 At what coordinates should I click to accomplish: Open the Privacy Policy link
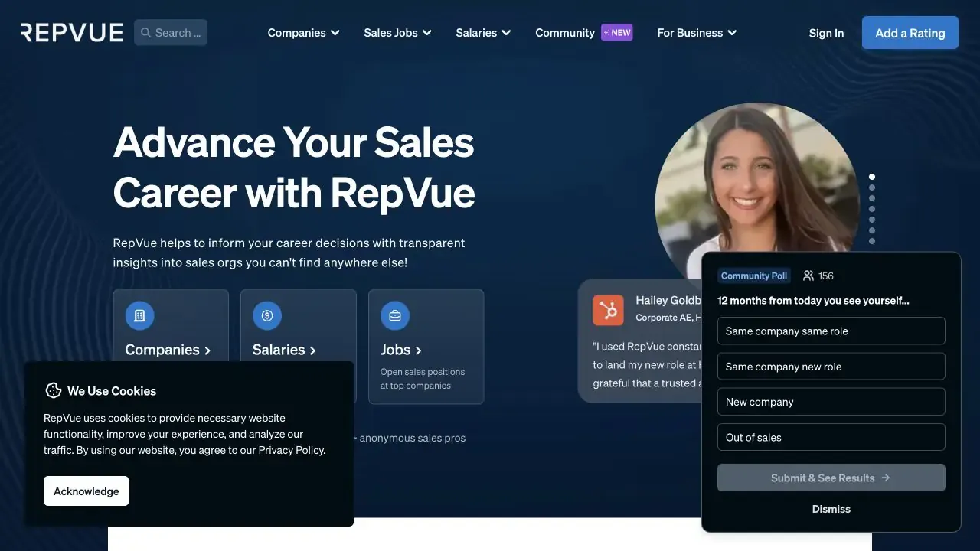tap(291, 450)
